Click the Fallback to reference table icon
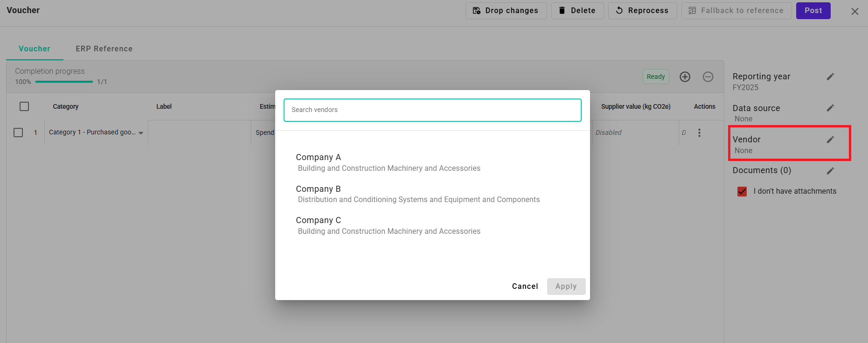 (x=692, y=11)
